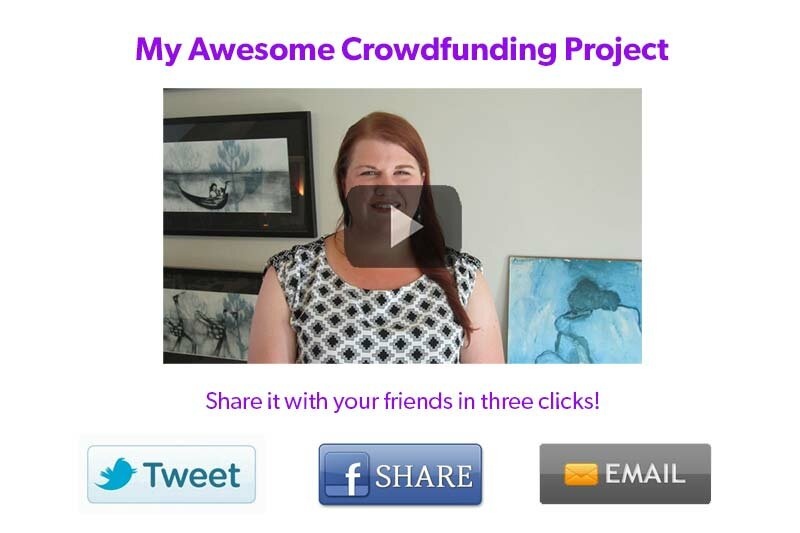Viewport: 800px width, 533px height.
Task: Click the white play triangle icon
Action: (x=407, y=226)
